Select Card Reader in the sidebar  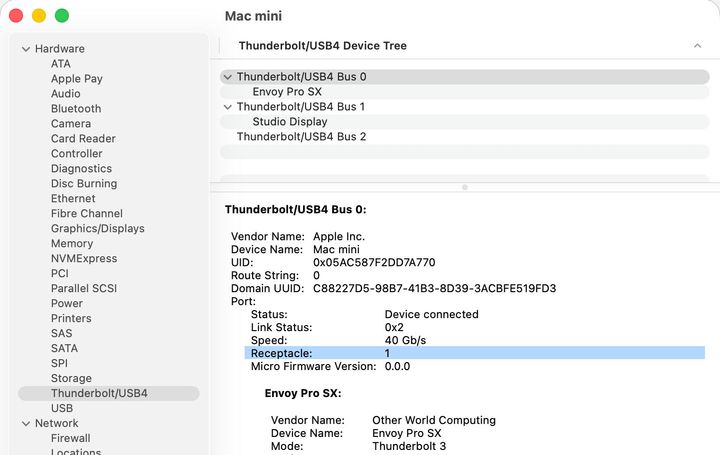[83, 139]
